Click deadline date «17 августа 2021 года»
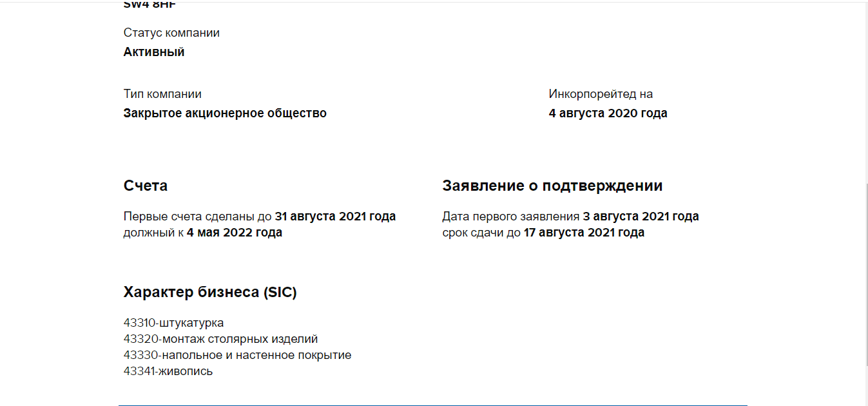The image size is (868, 406). click(584, 233)
